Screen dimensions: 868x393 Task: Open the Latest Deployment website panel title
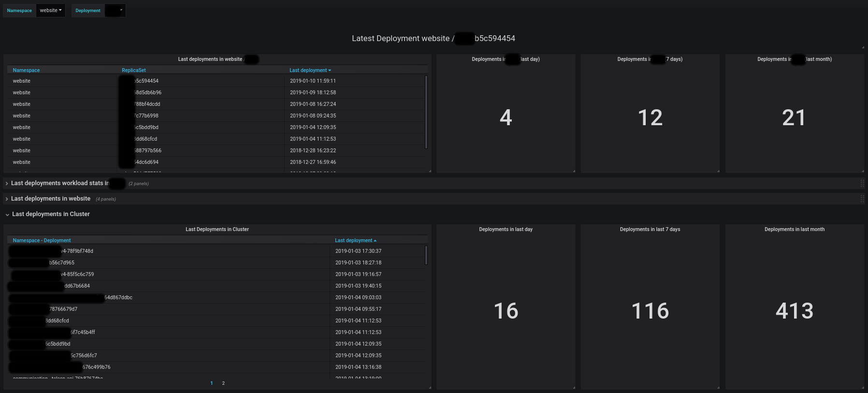[434, 39]
